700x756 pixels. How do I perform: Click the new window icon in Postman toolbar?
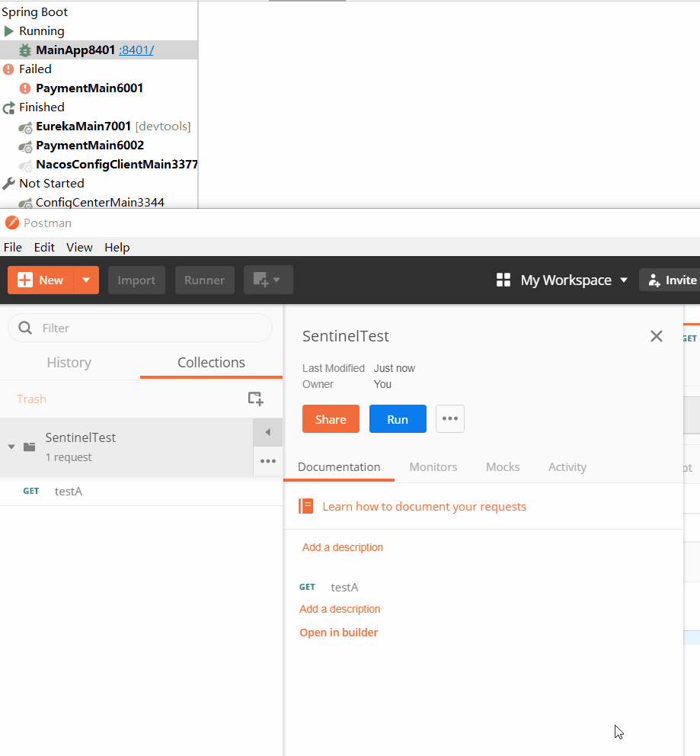268,280
